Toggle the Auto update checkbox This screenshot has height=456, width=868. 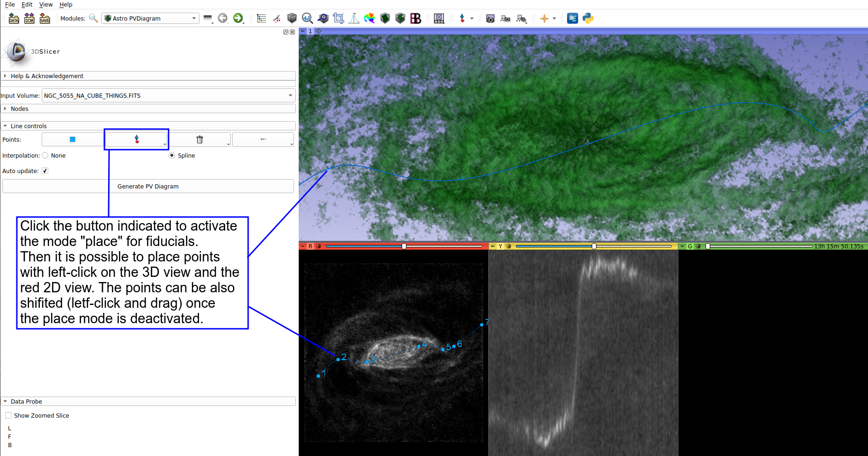(x=45, y=171)
